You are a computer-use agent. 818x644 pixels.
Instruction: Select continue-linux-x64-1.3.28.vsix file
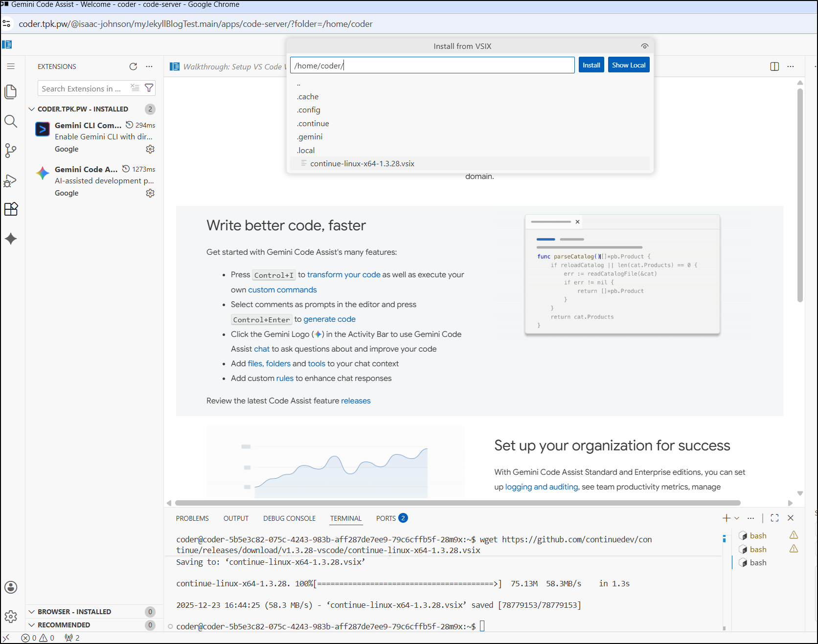[x=362, y=164]
